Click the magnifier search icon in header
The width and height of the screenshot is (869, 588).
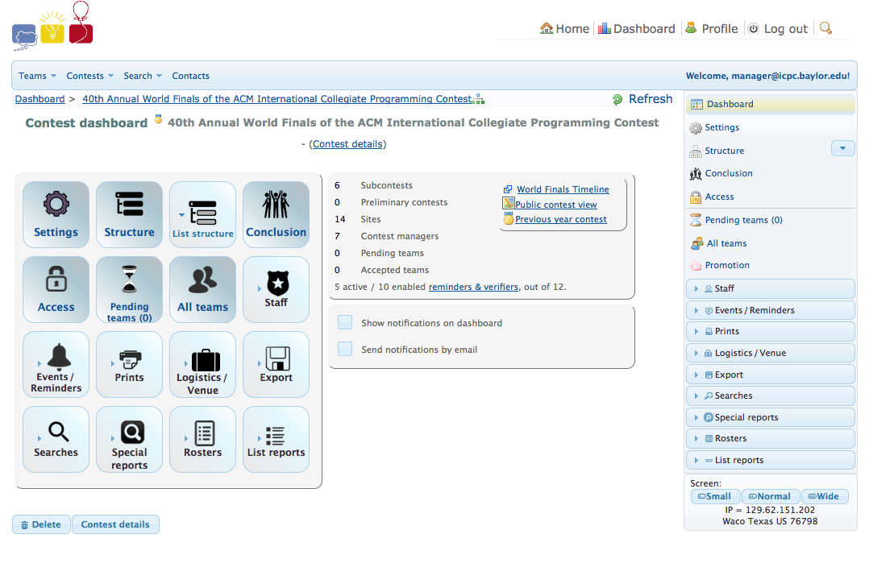[825, 28]
